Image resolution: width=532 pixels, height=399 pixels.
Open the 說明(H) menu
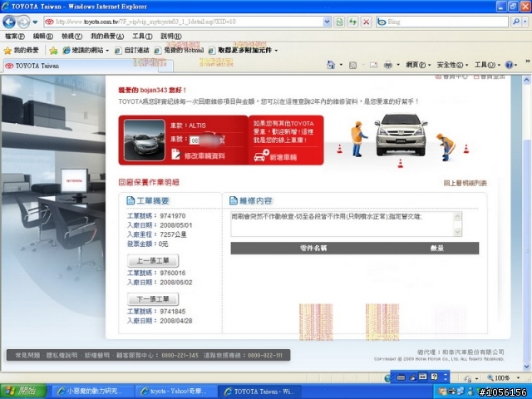click(171, 36)
